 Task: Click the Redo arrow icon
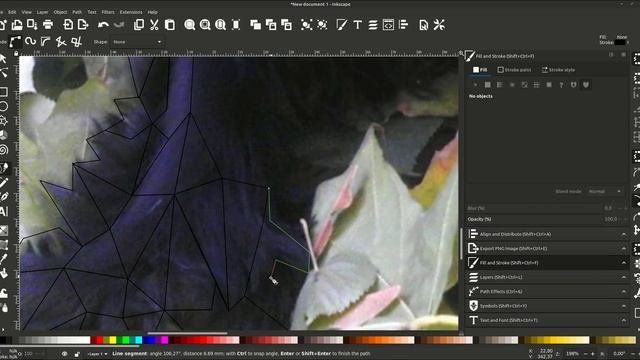tap(119, 24)
